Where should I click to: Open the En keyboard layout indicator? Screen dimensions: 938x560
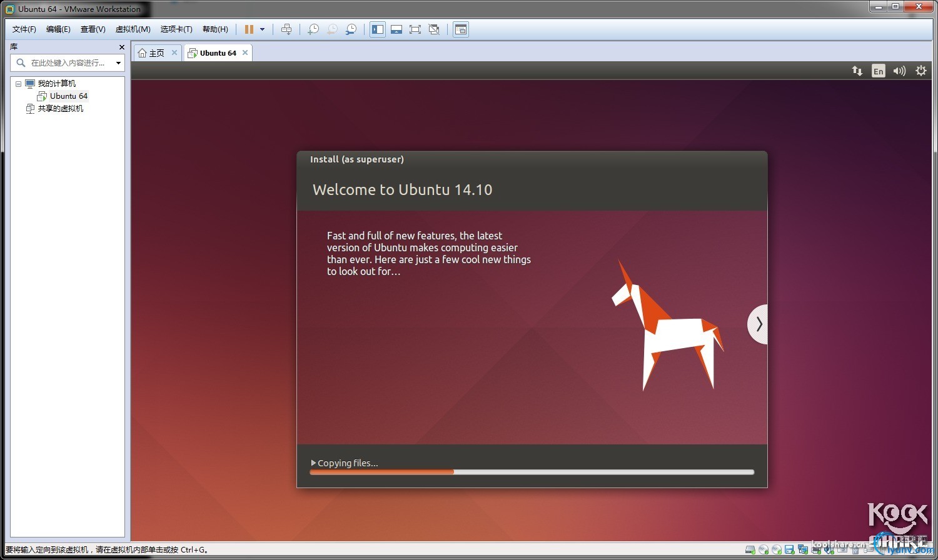pyautogui.click(x=879, y=71)
